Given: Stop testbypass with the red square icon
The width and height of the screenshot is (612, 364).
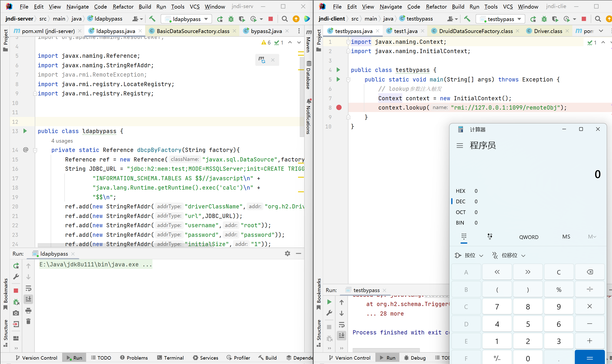Looking at the screenshot, I should [x=584, y=19].
